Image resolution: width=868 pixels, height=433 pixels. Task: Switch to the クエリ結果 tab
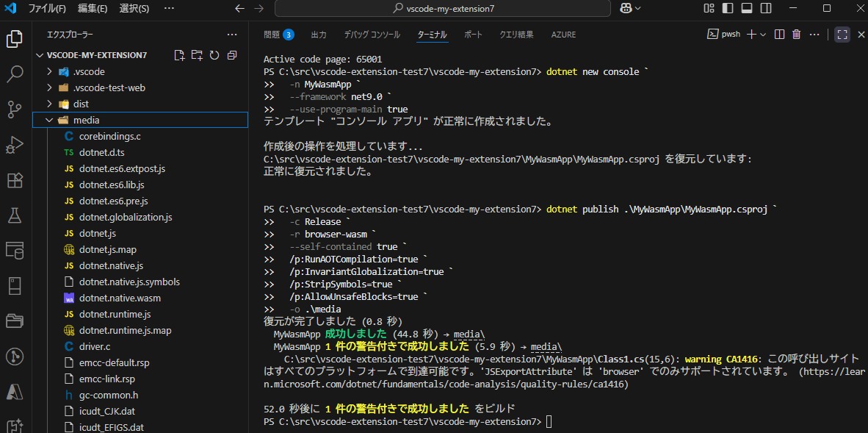516,35
